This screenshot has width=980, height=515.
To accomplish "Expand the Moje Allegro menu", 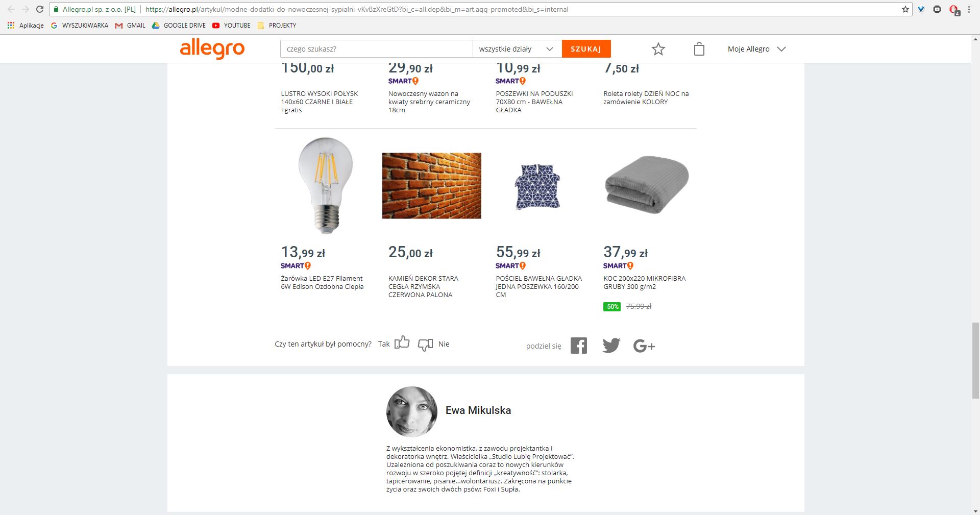I will (x=756, y=49).
